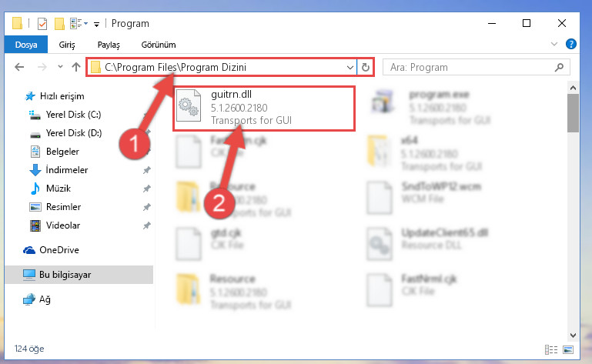Click the Properties checkmark icon in title bar
This screenshot has width=592, height=364.
click(x=42, y=24)
